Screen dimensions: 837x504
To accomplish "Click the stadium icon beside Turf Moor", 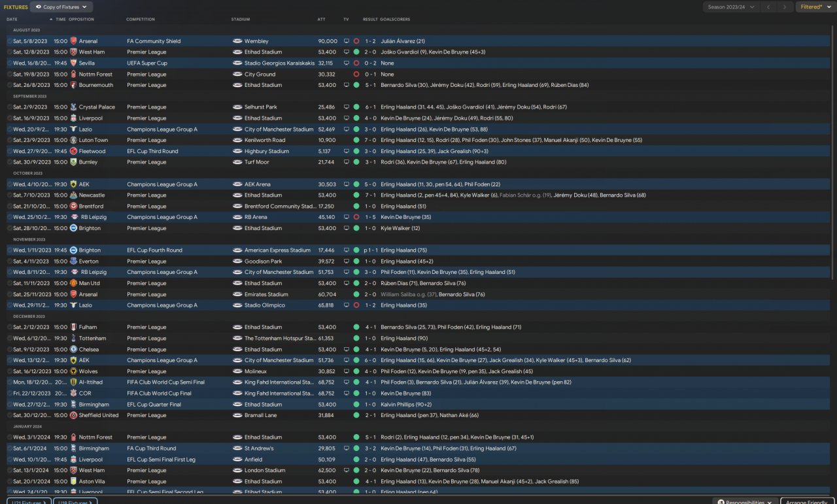I will pyautogui.click(x=237, y=162).
